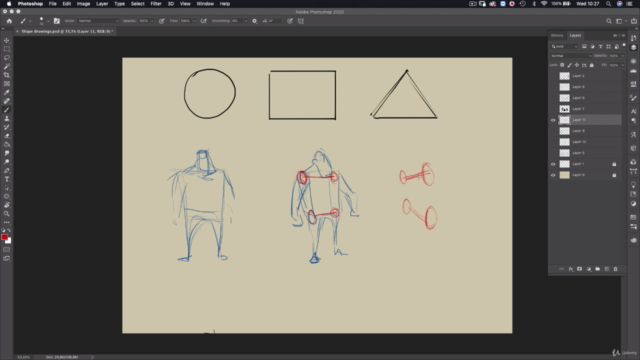Create a new layer icon
The height and width of the screenshot is (360, 640).
point(607,269)
